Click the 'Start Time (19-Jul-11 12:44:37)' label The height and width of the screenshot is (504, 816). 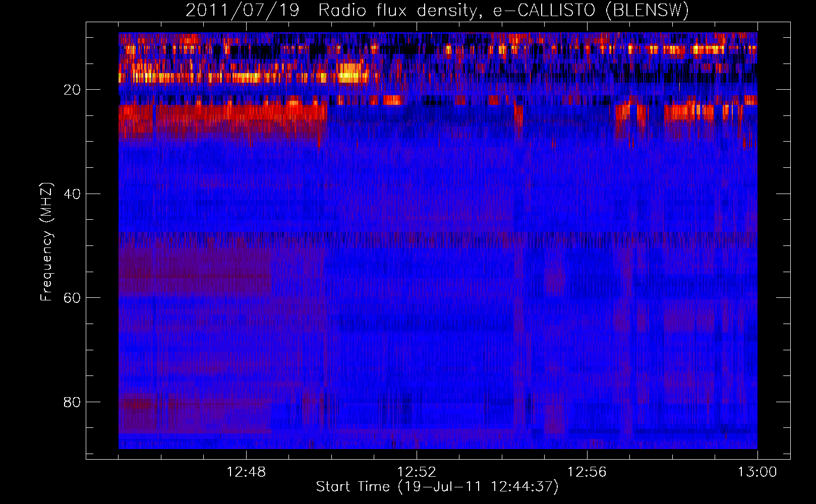pos(437,487)
